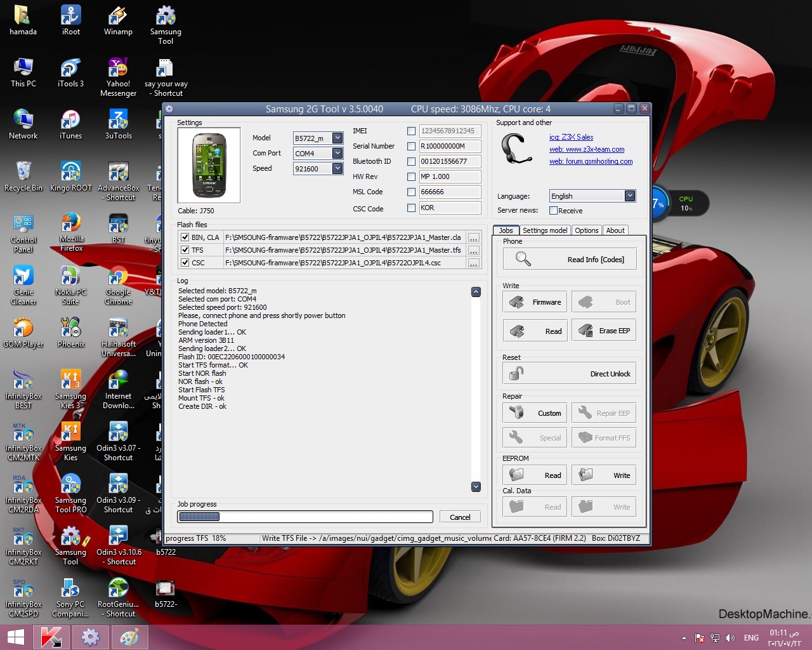Cancel the current job
This screenshot has width=812, height=650.
[460, 517]
